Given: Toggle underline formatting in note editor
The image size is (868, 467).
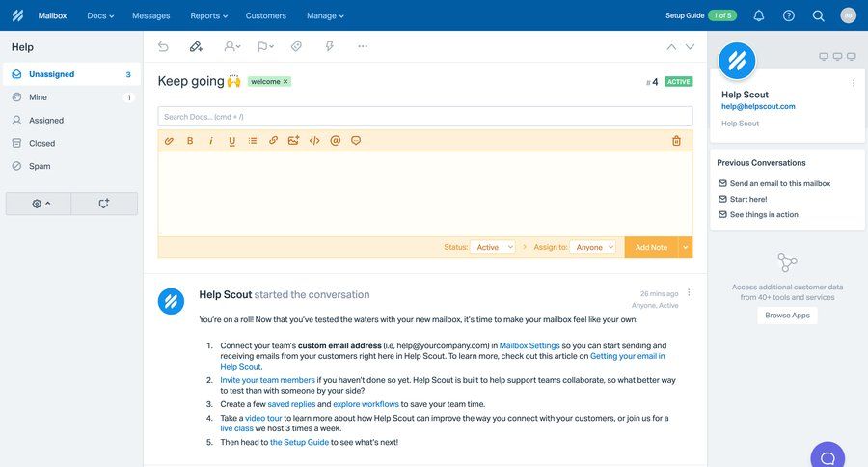Looking at the screenshot, I should point(231,141).
